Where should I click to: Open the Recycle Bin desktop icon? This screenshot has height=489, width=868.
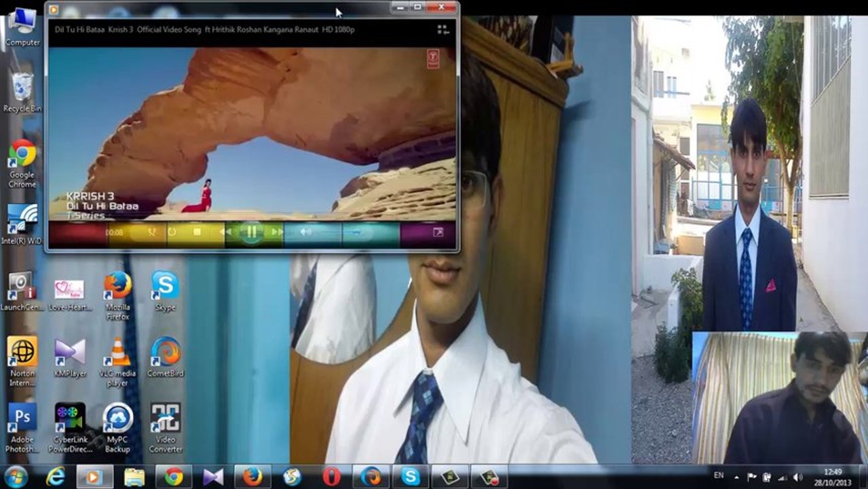pos(22,93)
